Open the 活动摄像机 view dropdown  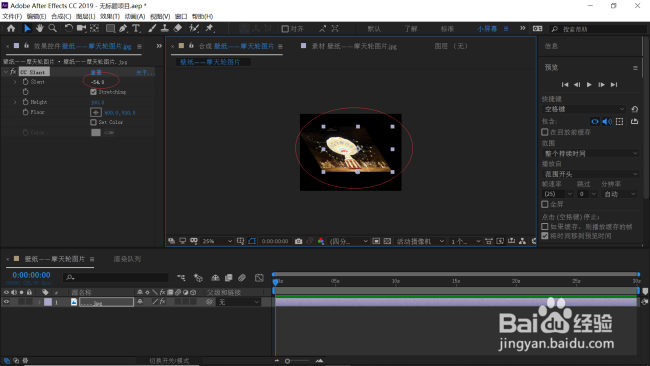point(420,241)
